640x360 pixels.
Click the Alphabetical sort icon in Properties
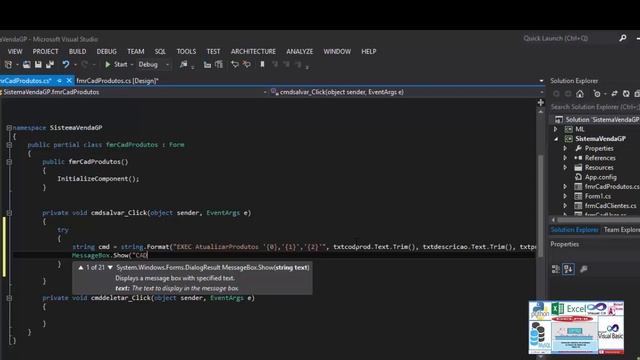[x=568, y=269]
